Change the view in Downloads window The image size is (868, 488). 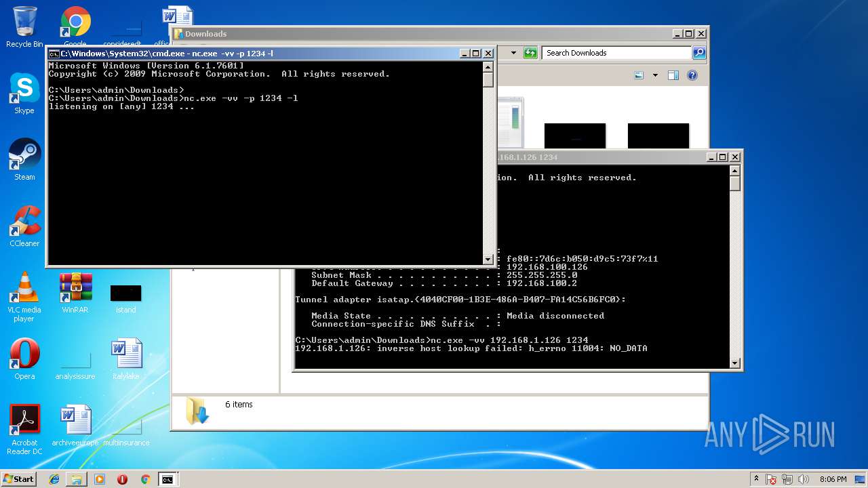pyautogui.click(x=639, y=75)
